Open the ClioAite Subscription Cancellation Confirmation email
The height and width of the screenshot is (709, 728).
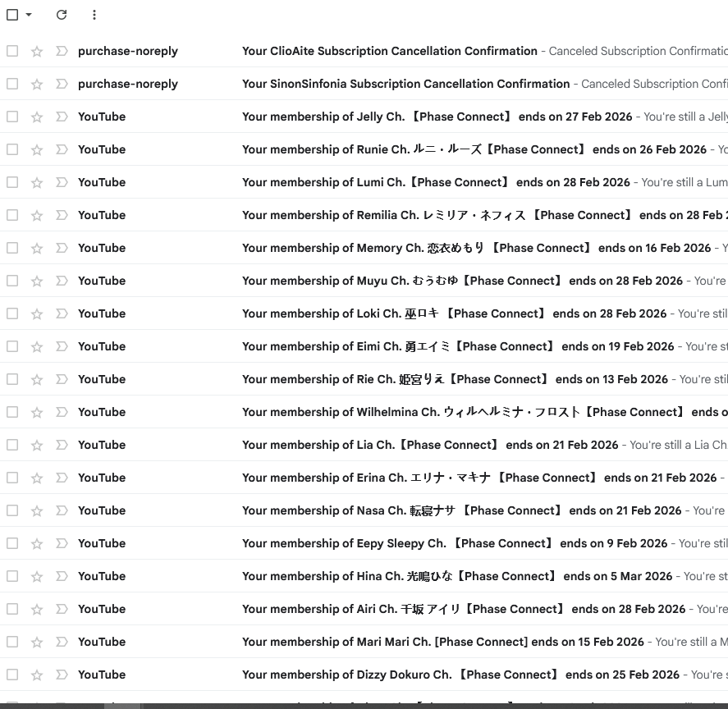click(x=390, y=51)
